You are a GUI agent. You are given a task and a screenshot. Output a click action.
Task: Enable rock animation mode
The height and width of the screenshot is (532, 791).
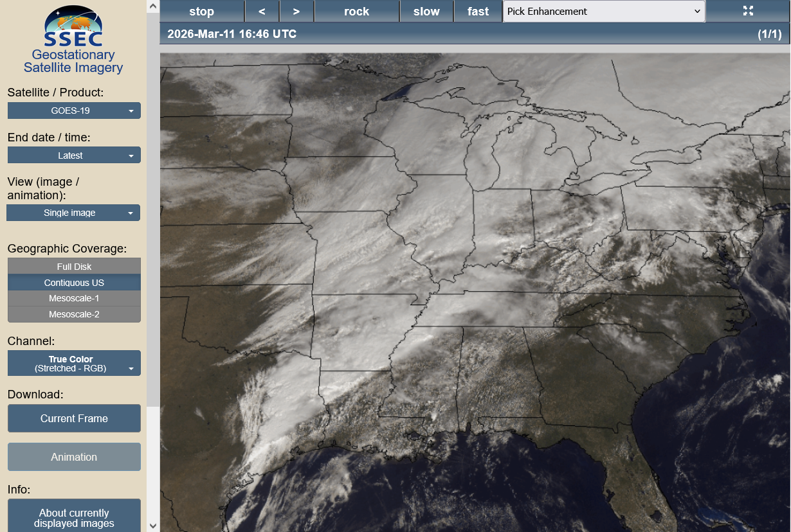click(x=356, y=12)
